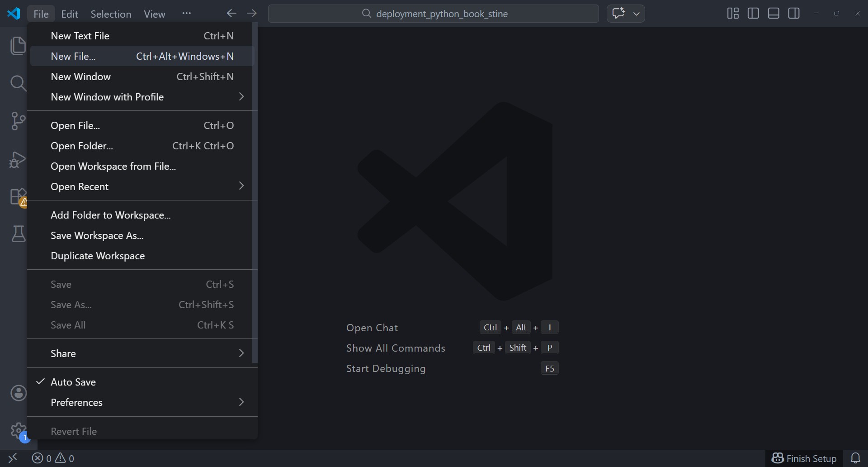Open the Run and Debug view
Viewport: 868px width, 467px height.
[18, 160]
